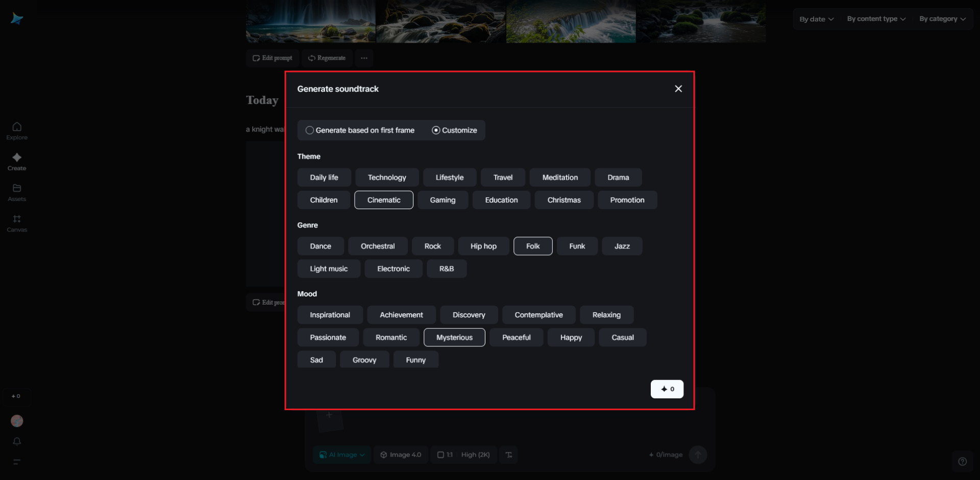Screen dimensions: 980x480
Task: Click the user profile avatar
Action: [17, 421]
